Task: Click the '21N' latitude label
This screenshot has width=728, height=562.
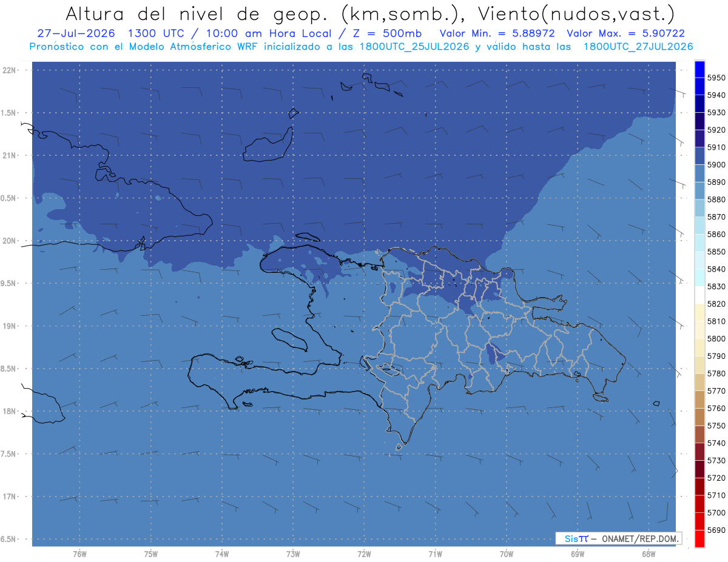Action: pos(10,156)
